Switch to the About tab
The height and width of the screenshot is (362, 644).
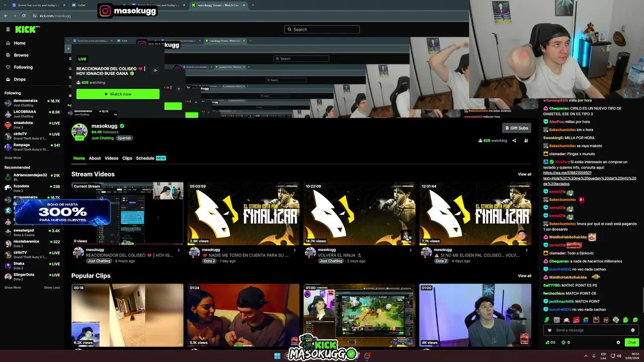(95, 158)
